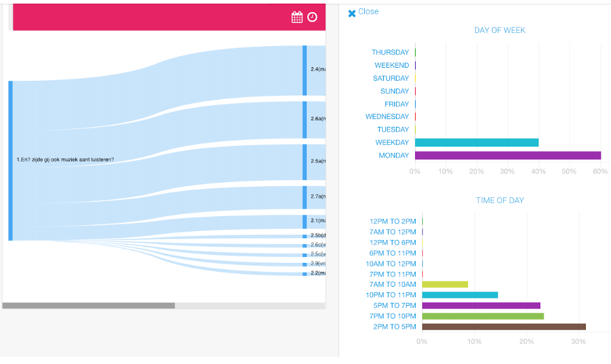Click the brown 2PM TO 5PM bar
This screenshot has width=611, height=364.
[503, 327]
